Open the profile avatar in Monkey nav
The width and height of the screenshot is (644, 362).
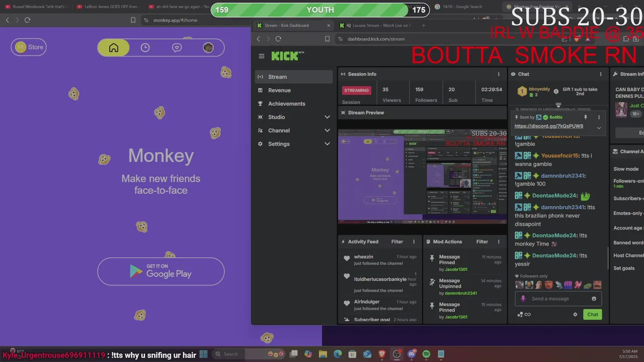click(208, 48)
